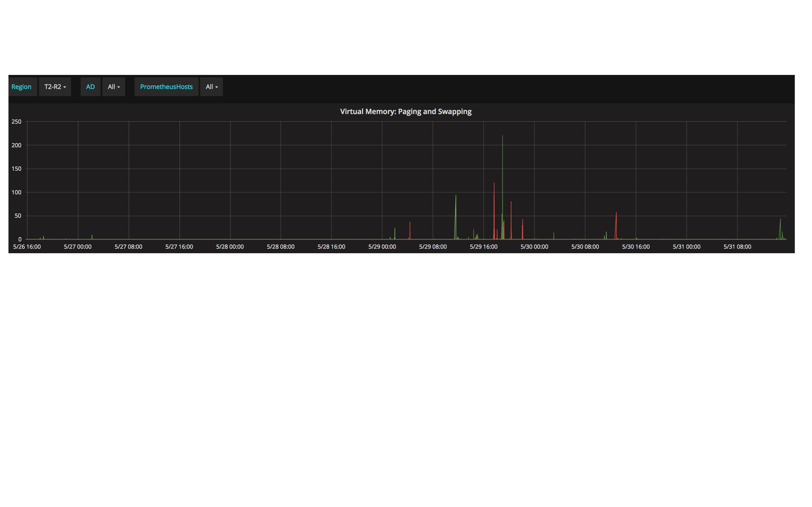
Task: Open the Virtual Memory: Paging and Swapping panel title menu
Action: 405,112
